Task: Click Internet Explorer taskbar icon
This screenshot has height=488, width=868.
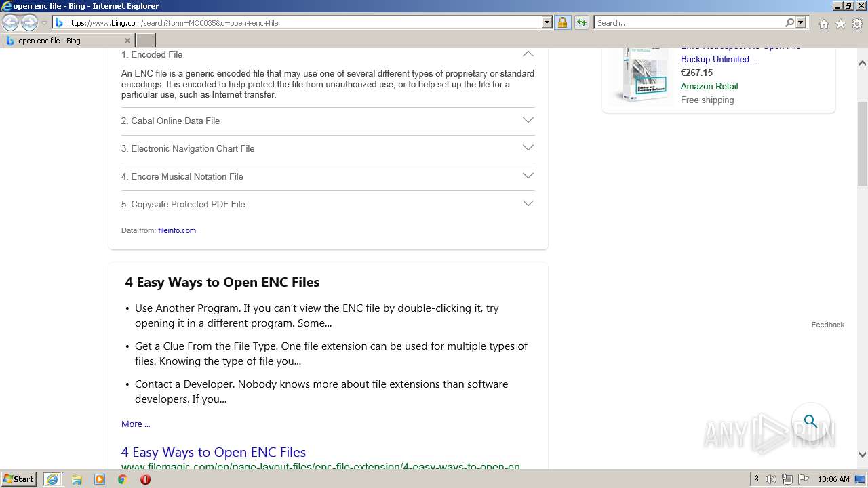Action: click(x=52, y=479)
